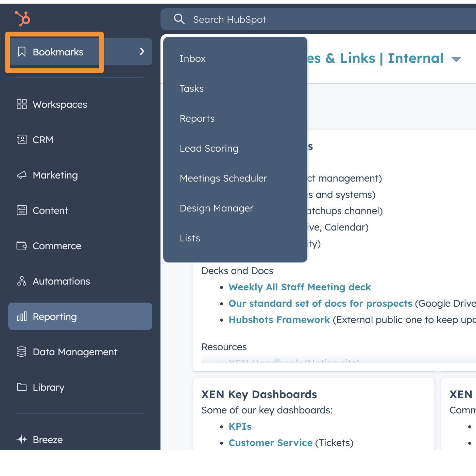Click the Reporting bar chart icon
Image resolution: width=476 pixels, height=476 pixels.
22,317
